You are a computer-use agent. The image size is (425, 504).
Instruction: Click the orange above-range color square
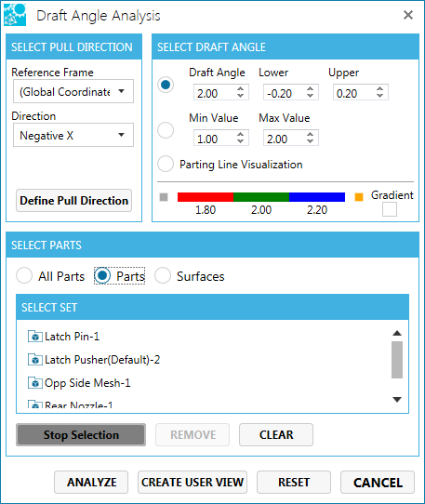(359, 197)
